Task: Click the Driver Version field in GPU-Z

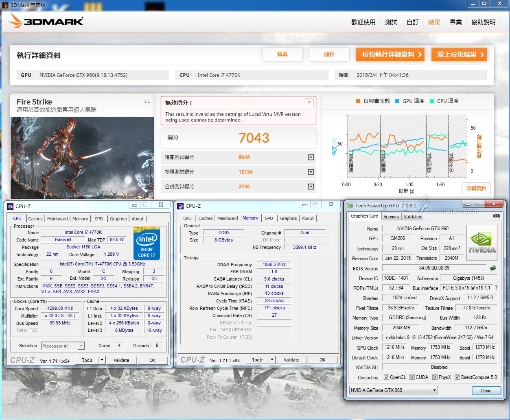Action: [439, 338]
